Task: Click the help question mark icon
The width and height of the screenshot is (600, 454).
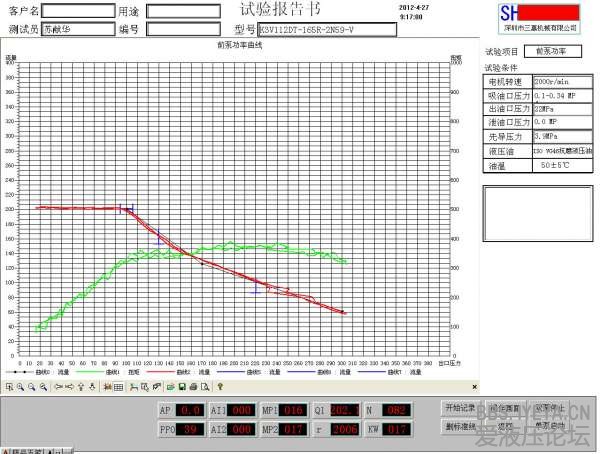Action: tap(219, 386)
